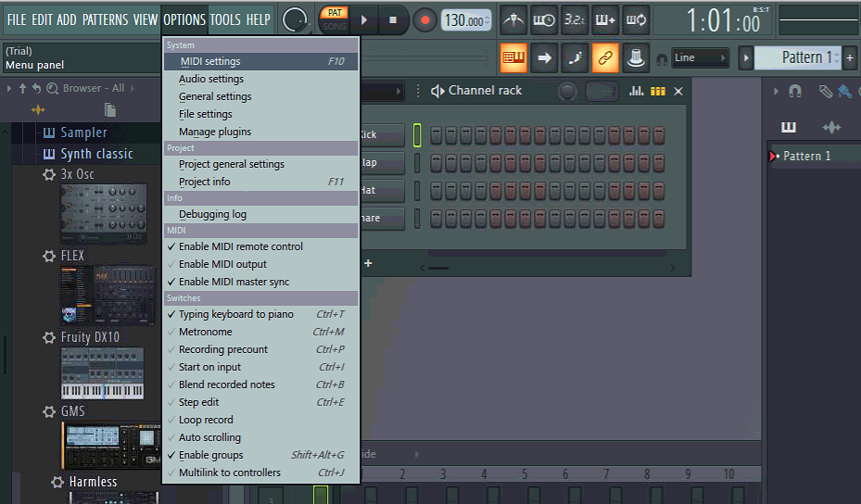Click the magnet snap icon in playlist
861x504 pixels.
click(794, 91)
